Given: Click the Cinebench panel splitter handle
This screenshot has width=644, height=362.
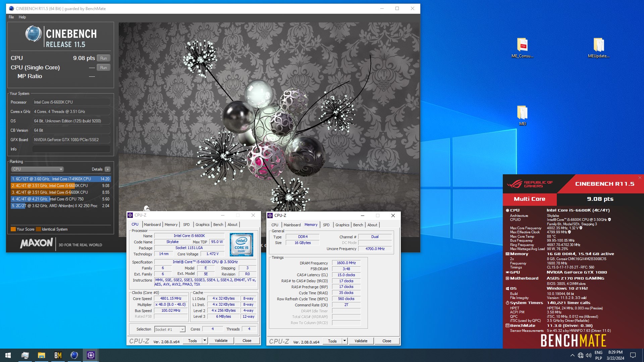Looking at the screenshot, I should point(117,136).
